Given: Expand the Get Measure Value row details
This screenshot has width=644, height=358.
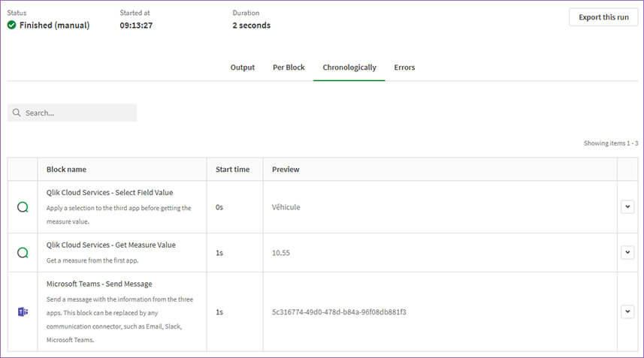Looking at the screenshot, I should (x=627, y=252).
